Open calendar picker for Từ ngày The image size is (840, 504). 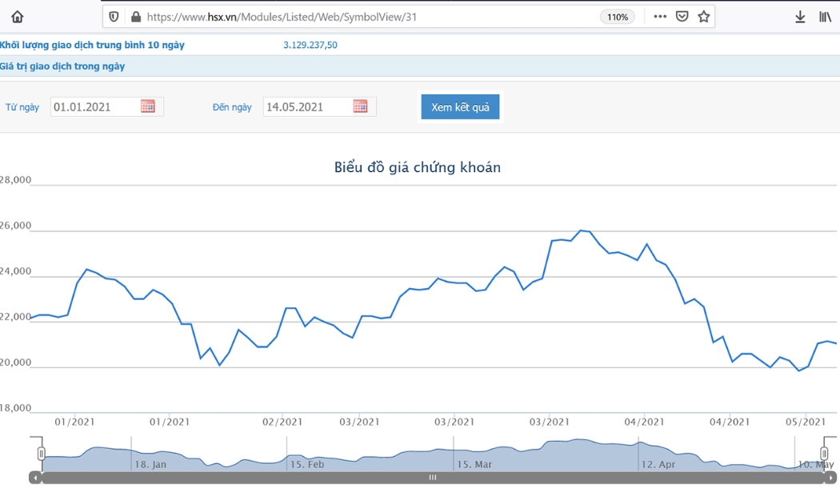pos(148,106)
